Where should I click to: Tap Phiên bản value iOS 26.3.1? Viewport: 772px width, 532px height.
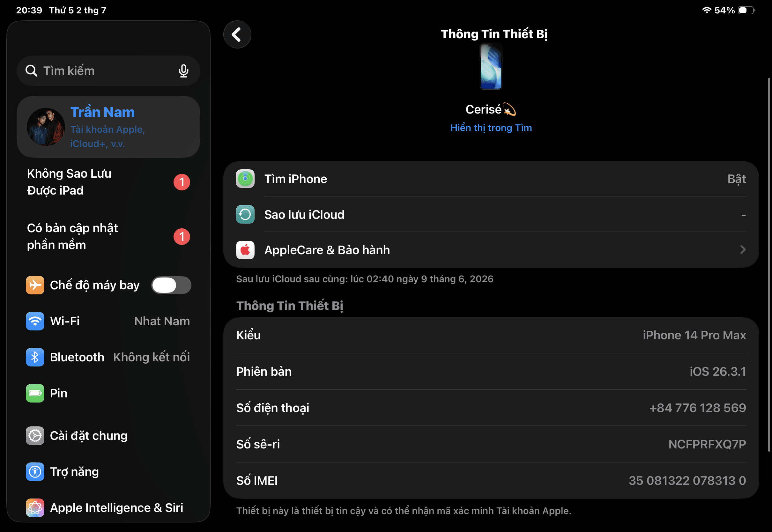click(718, 371)
